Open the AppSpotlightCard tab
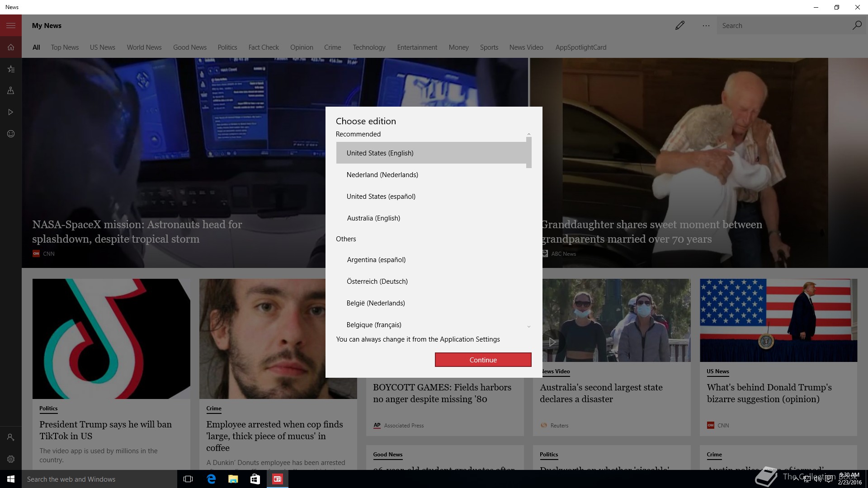Image resolution: width=868 pixels, height=488 pixels. [581, 47]
